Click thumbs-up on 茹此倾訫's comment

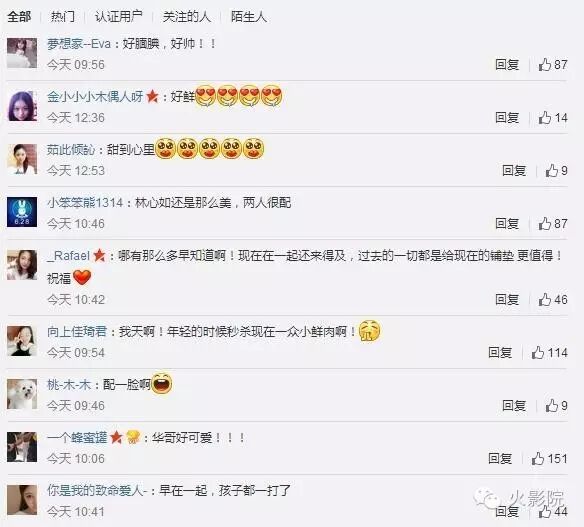pyautogui.click(x=552, y=171)
